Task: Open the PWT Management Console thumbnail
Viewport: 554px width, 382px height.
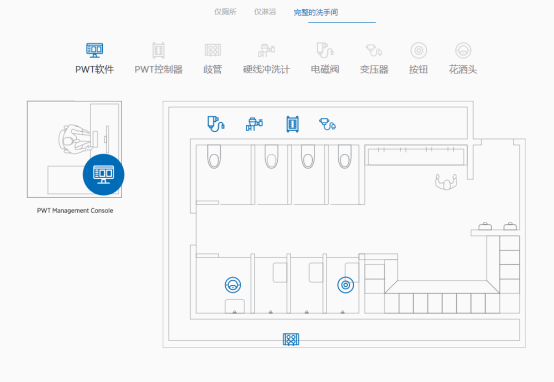Action: point(75,149)
